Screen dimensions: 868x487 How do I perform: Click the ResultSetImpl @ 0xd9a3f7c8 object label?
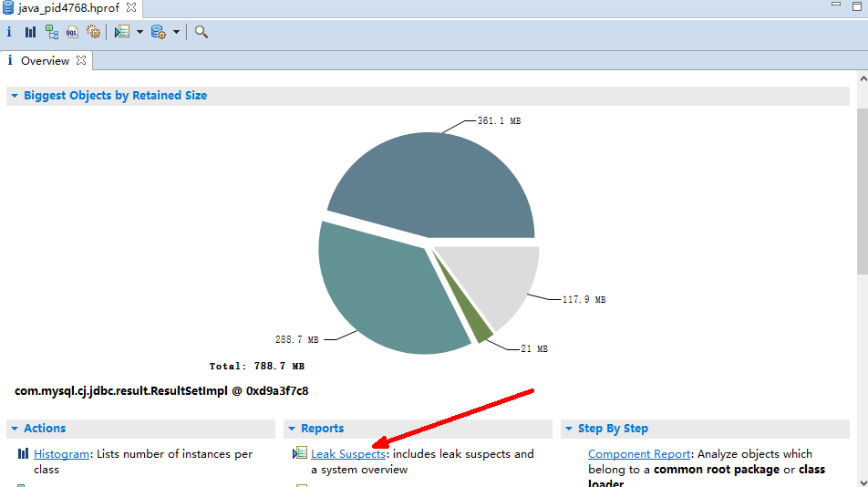coord(161,390)
